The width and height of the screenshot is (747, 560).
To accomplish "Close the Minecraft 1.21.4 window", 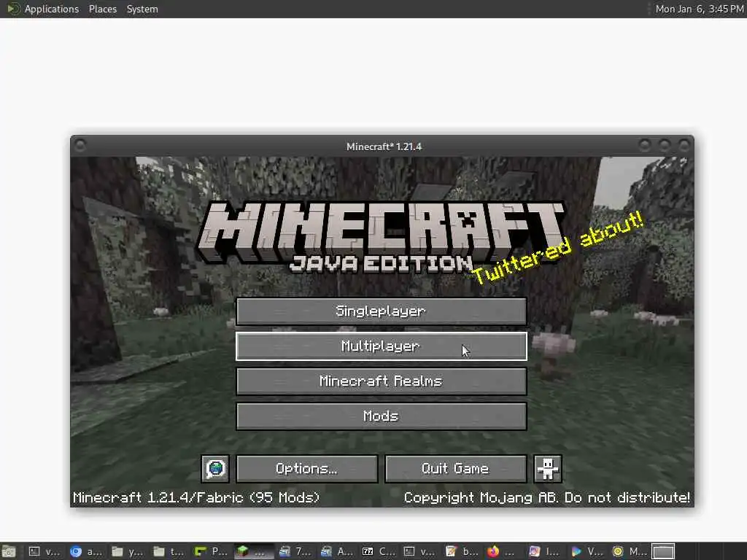I will pos(684,145).
